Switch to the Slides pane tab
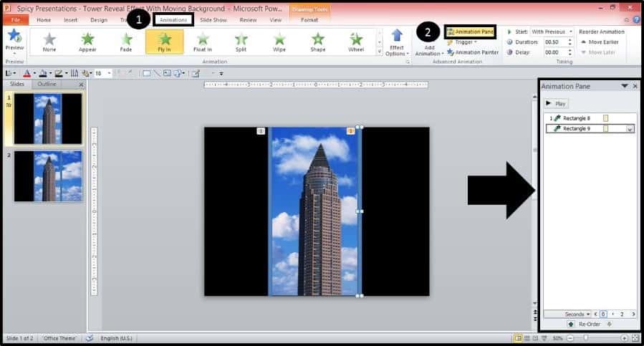 17,84
